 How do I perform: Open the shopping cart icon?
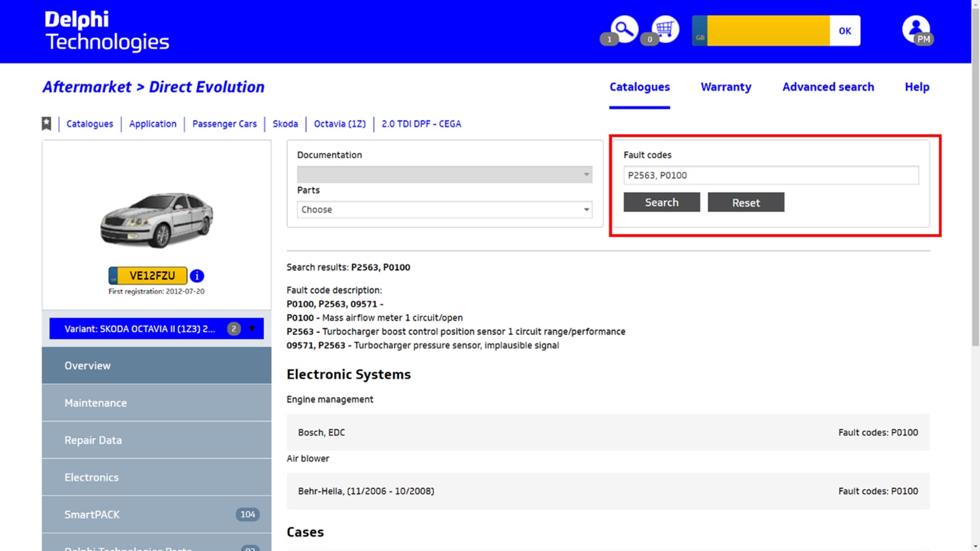pyautogui.click(x=665, y=29)
